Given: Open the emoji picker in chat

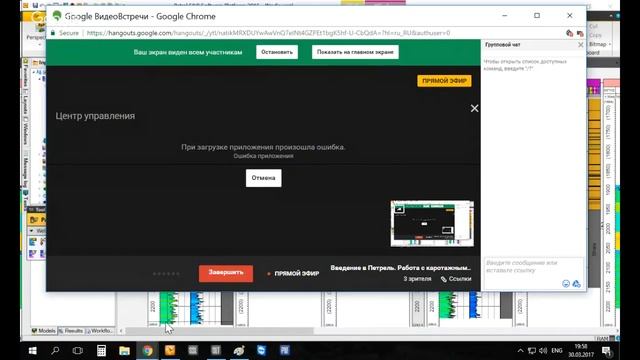Looking at the screenshot, I should [566, 284].
